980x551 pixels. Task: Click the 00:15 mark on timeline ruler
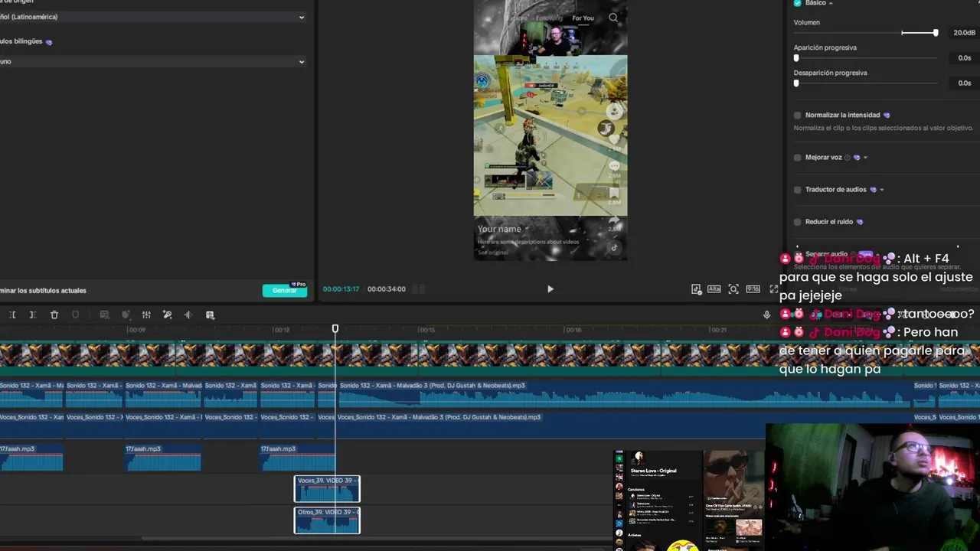coord(426,330)
